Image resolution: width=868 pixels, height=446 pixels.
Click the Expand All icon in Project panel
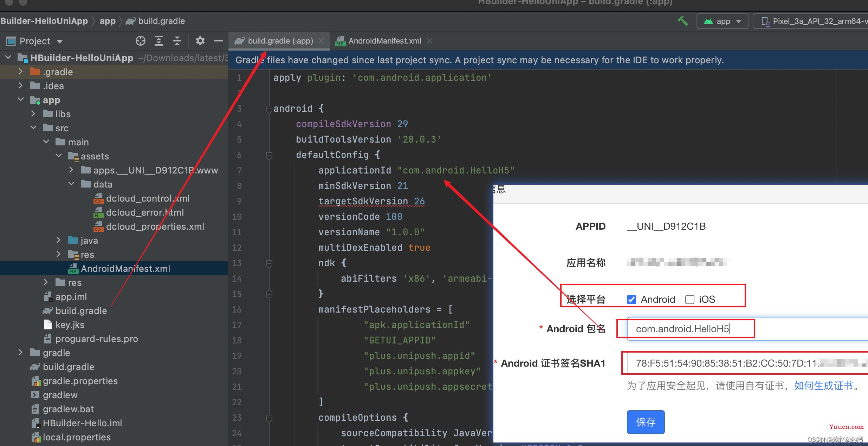click(x=159, y=41)
